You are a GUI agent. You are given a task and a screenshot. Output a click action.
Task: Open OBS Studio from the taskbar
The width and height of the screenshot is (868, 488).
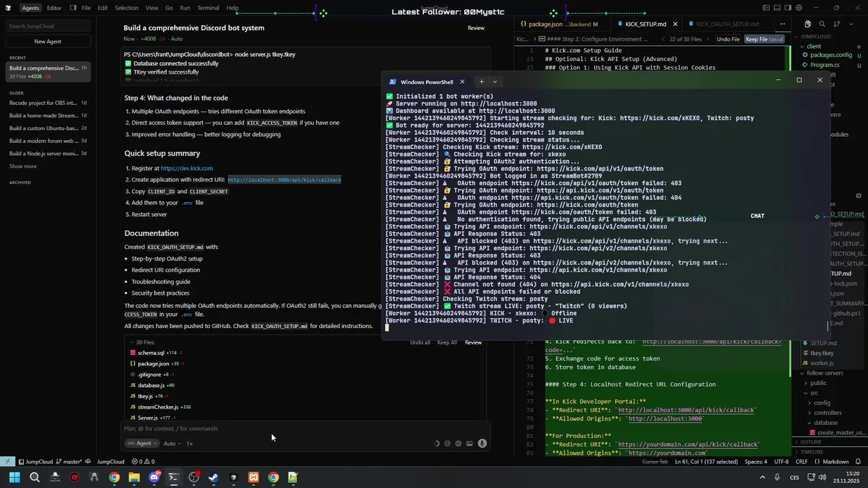pyautogui.click(x=194, y=477)
